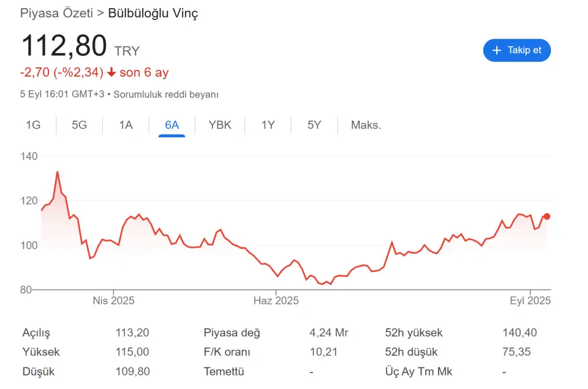Image resolution: width=588 pixels, height=389 pixels.
Task: Click the 52h yüksek value 140,40
Action: (x=519, y=333)
